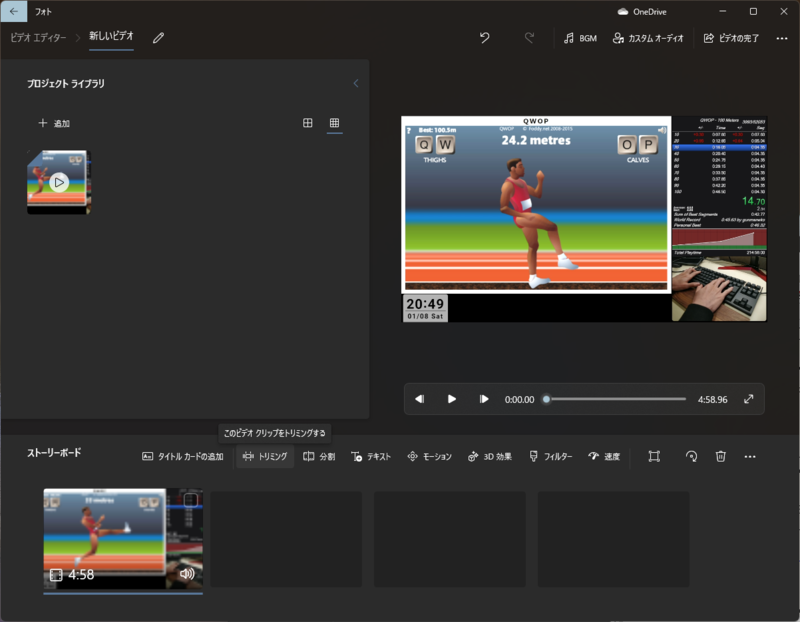The width and height of the screenshot is (800, 622).
Task: Open the ビデオ エディター breadcrumb
Action: coord(38,38)
